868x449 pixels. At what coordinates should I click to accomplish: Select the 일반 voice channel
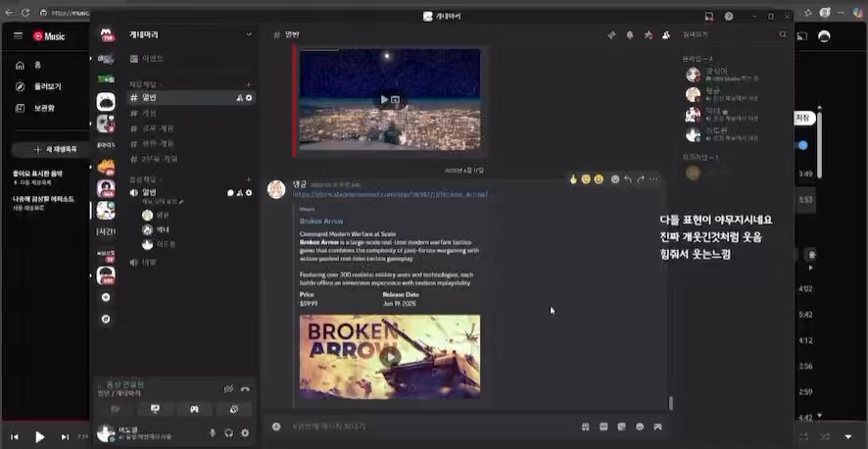[191, 193]
